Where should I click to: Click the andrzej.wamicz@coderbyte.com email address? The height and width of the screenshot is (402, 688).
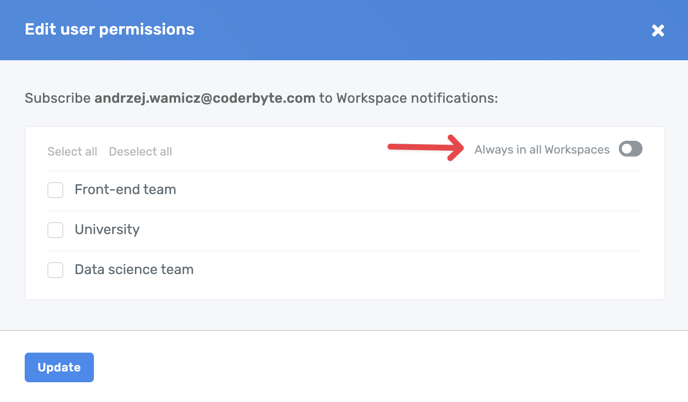point(205,98)
